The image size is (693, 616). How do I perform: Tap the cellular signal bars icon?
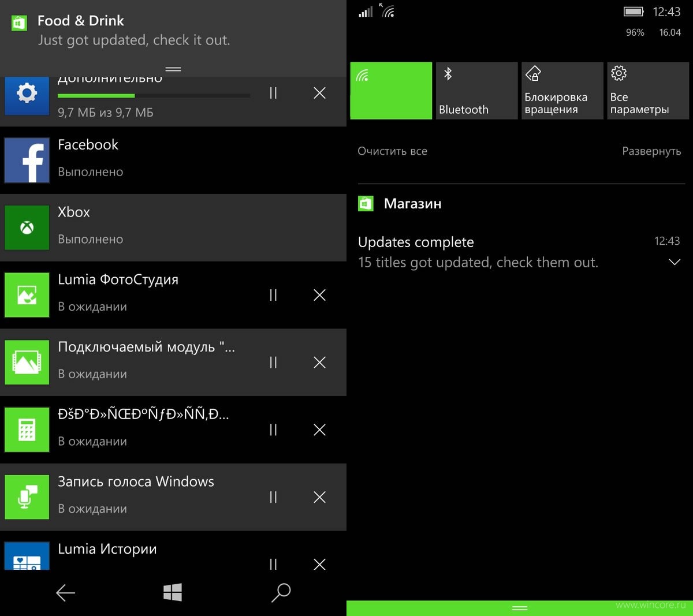(366, 12)
